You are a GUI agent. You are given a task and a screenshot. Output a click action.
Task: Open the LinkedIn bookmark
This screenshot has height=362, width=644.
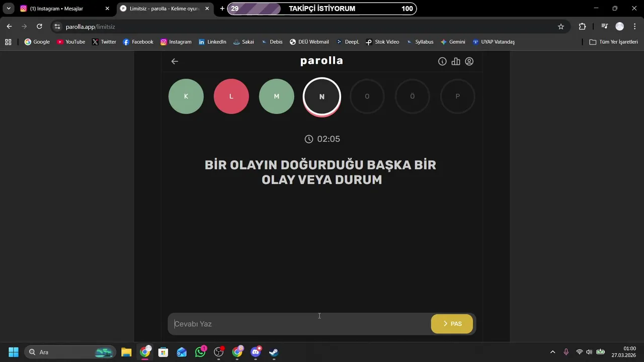(x=212, y=42)
